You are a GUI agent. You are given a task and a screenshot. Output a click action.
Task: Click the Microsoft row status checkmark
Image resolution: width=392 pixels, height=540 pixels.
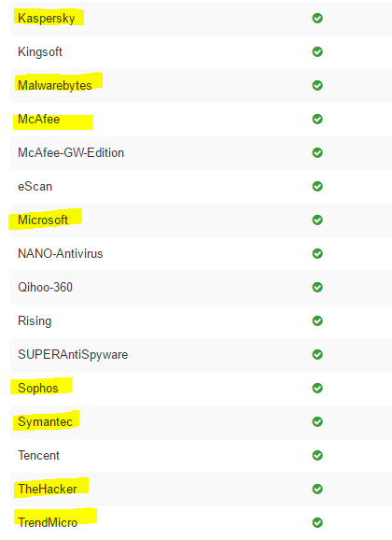point(317,220)
